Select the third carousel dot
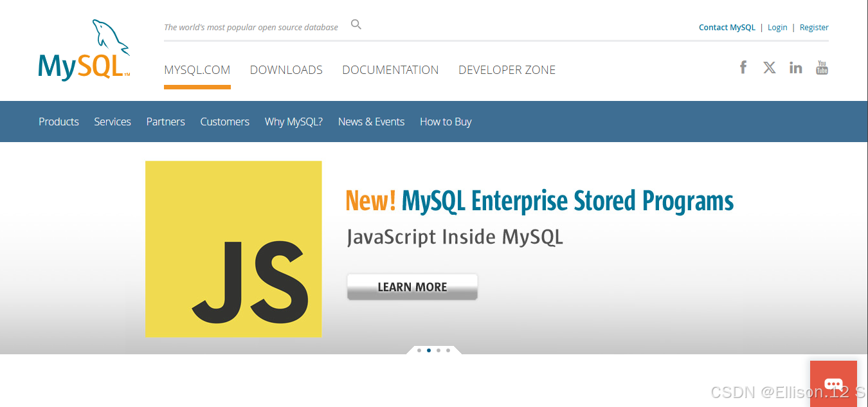 (439, 350)
